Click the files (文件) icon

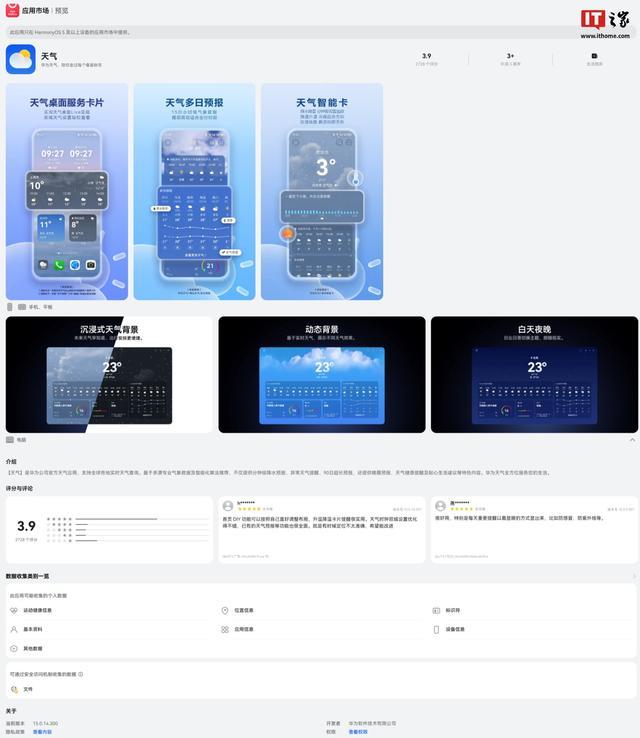pyautogui.click(x=14, y=689)
